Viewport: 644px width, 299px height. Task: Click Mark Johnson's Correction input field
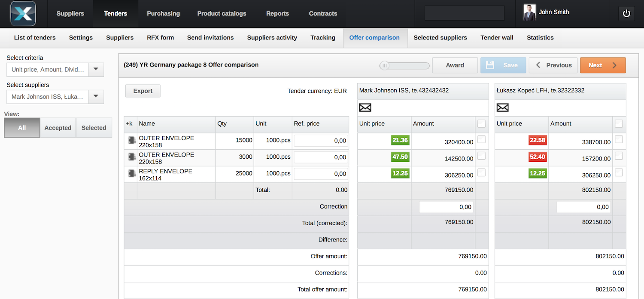446,207
